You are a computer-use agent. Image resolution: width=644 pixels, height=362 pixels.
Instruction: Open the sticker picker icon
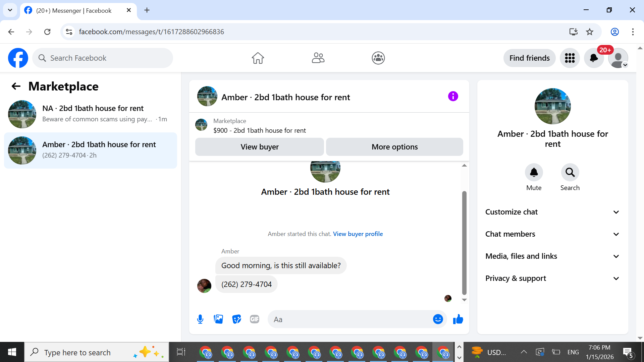236,319
